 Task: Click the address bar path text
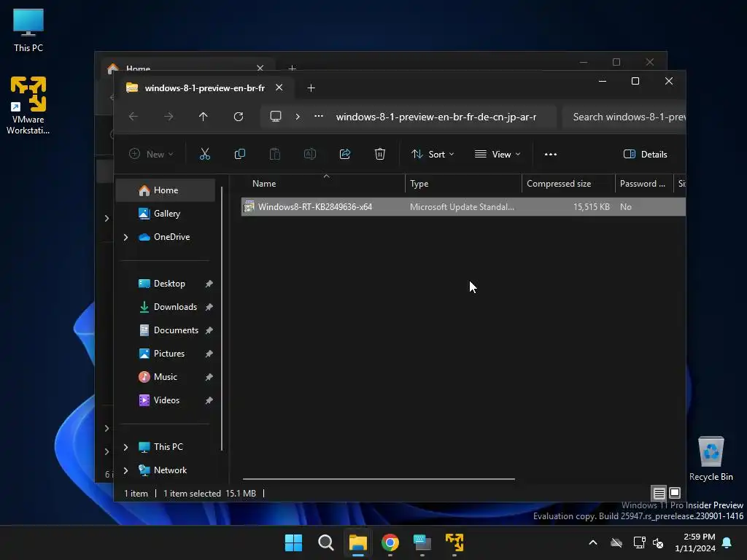[x=436, y=117]
